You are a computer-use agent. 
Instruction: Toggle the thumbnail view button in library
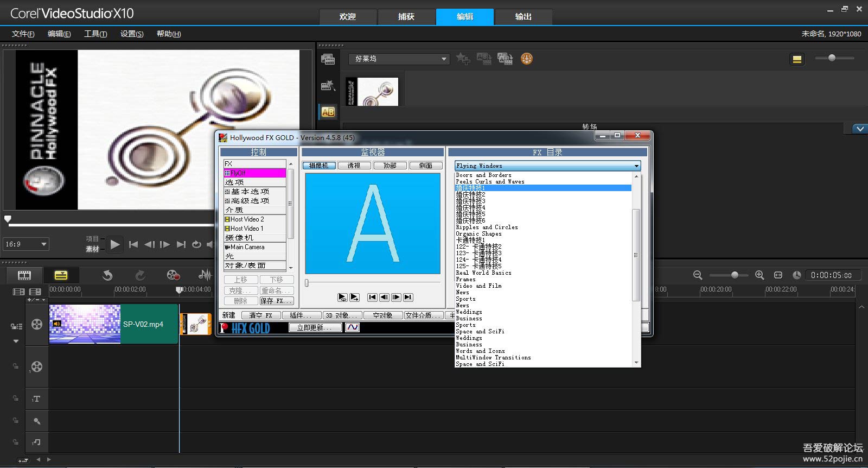pos(797,59)
